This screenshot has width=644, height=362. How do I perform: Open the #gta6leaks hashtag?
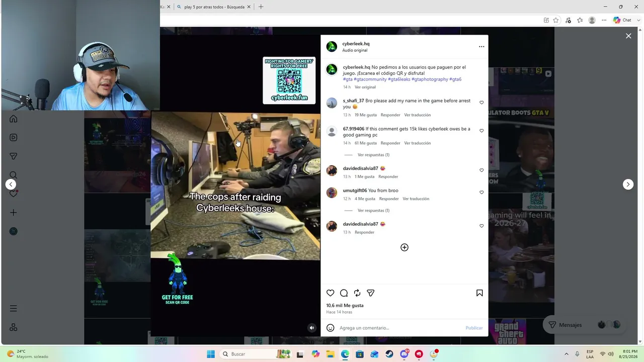(x=399, y=79)
